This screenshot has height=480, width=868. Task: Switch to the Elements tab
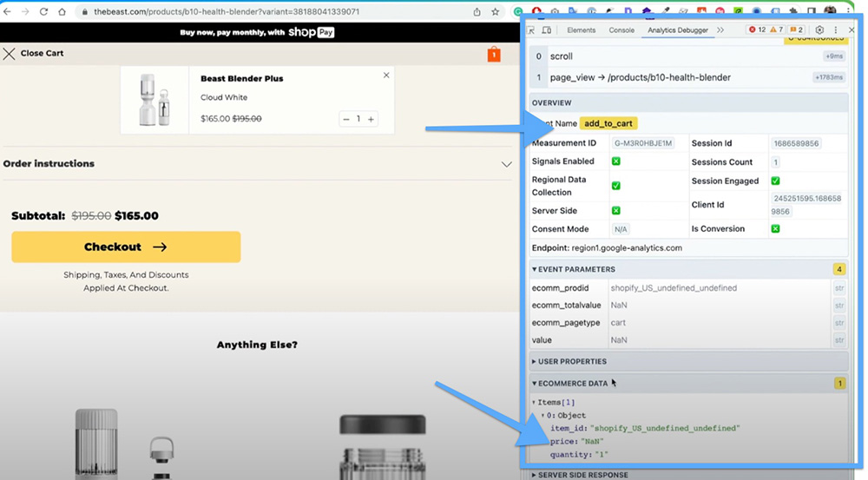582,30
